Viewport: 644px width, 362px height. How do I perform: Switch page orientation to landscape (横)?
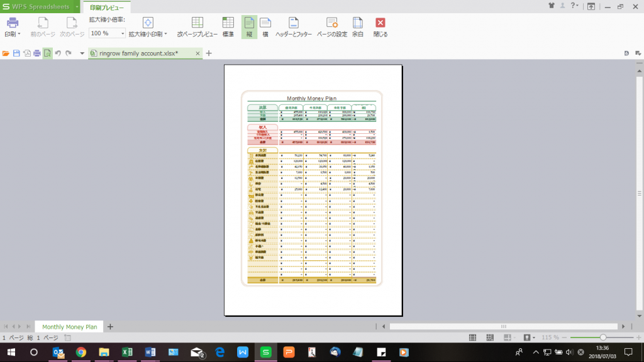click(x=264, y=25)
